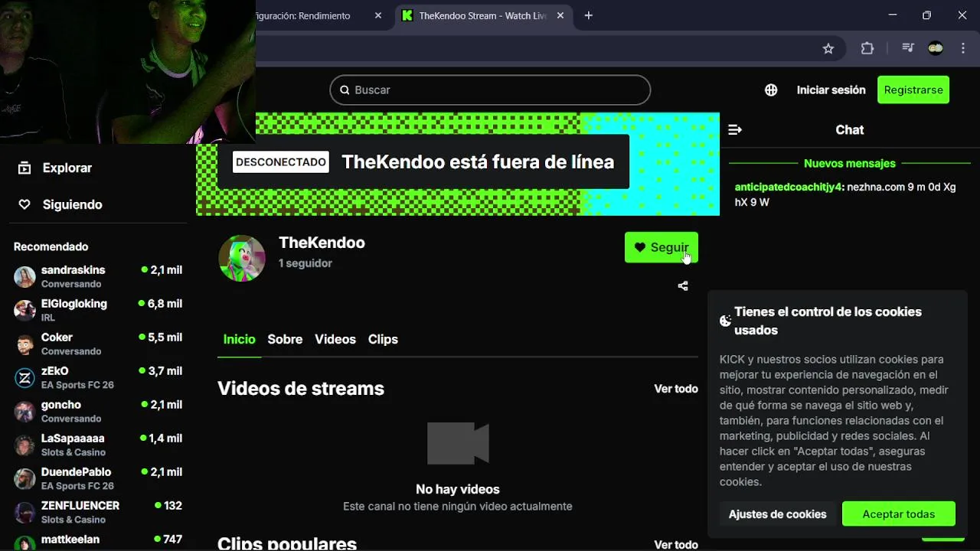This screenshot has height=551, width=980.
Task: Click ZENFLUENCER avatar in sidebar
Action: (24, 512)
